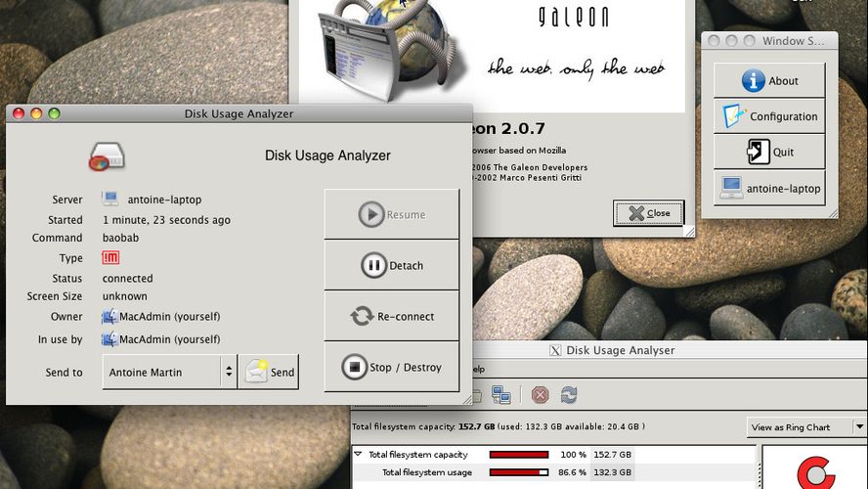This screenshot has height=489, width=868.
Task: Click scan remote folder icon in Analyser toolbar
Action: pyautogui.click(x=501, y=395)
